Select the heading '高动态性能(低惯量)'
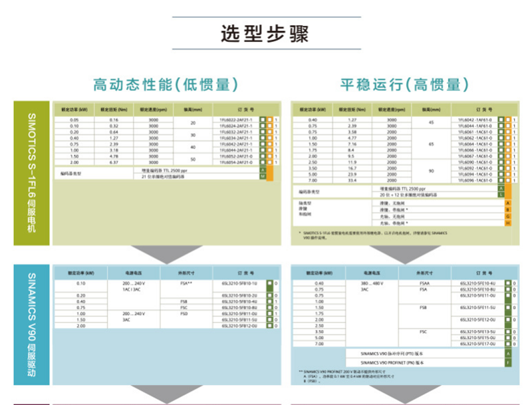The width and height of the screenshot is (532, 405). (166, 84)
